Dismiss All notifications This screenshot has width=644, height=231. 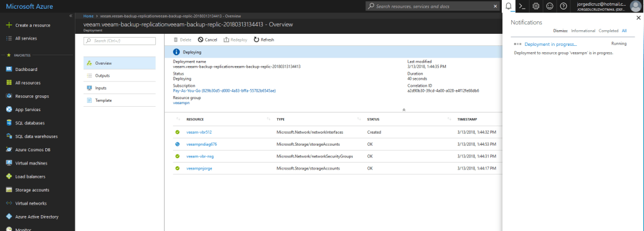[x=624, y=31]
